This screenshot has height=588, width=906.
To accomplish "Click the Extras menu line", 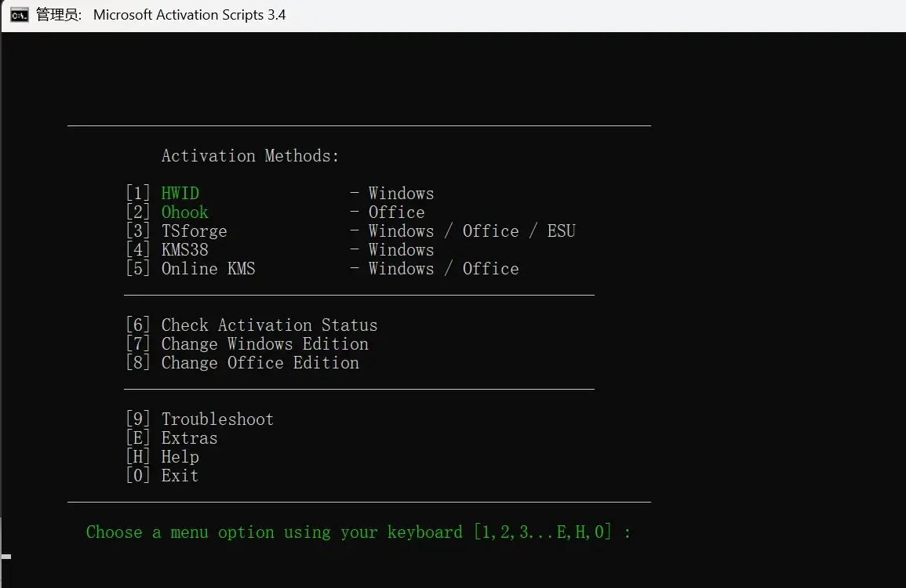I will pos(189,438).
